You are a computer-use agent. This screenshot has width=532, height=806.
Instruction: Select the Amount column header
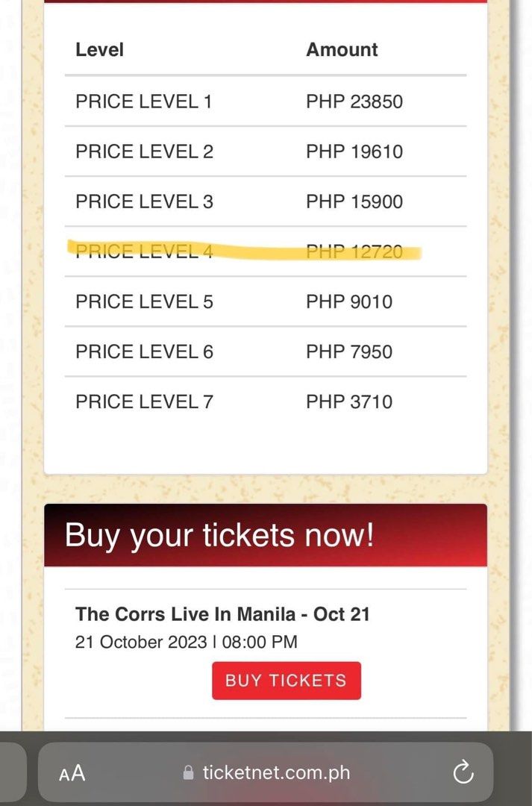point(342,49)
